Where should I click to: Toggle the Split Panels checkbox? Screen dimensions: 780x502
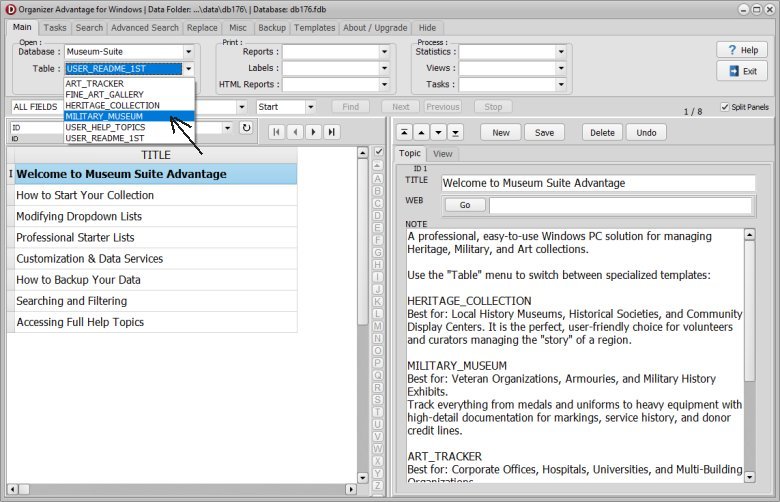click(724, 107)
